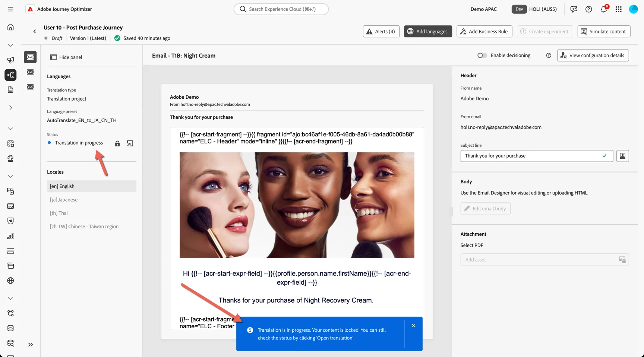The width and height of the screenshot is (644, 357).
Task: Click the asset picker icon in Add asset field
Action: click(622, 260)
